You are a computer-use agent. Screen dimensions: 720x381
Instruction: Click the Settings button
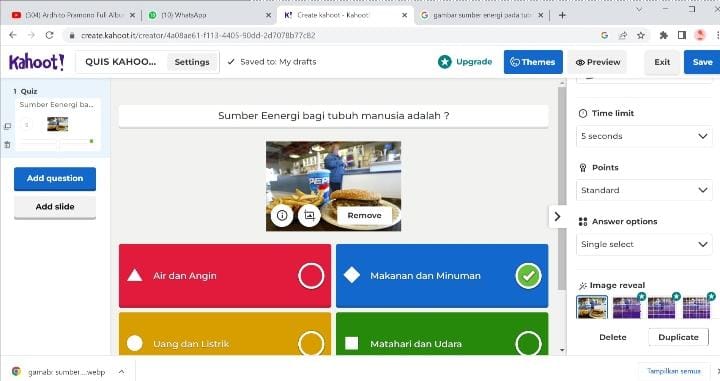pos(192,62)
